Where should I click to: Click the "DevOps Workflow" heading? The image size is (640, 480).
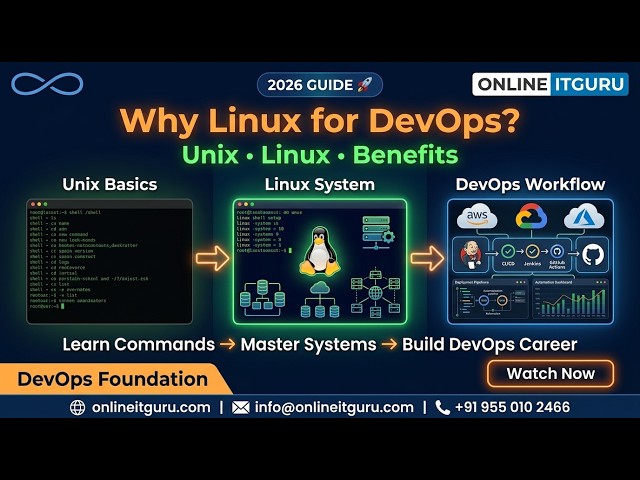pyautogui.click(x=530, y=184)
